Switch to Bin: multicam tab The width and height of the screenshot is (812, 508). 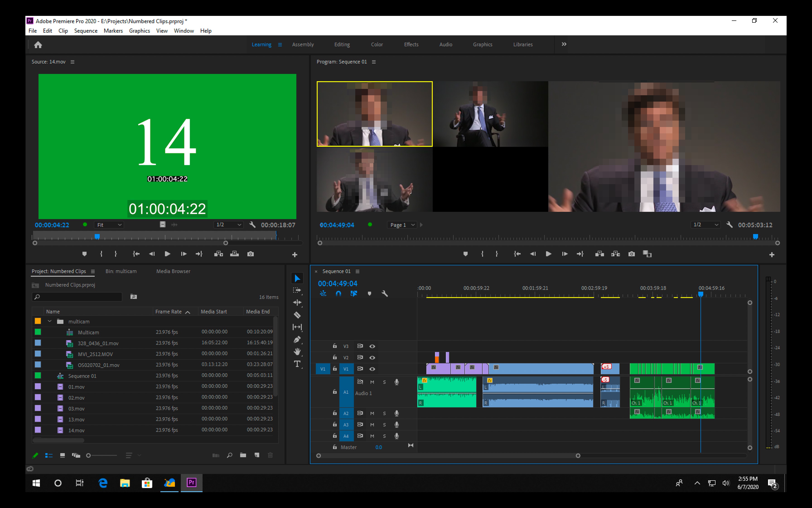(x=121, y=271)
